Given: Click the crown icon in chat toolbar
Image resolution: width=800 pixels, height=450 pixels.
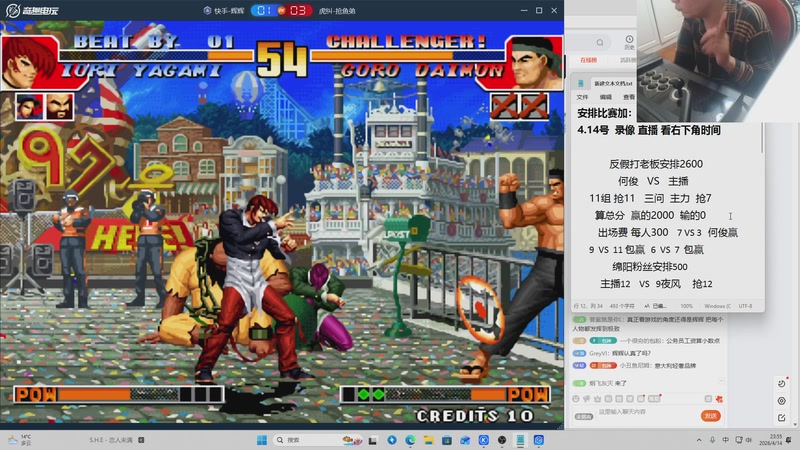Looking at the screenshot, I should (x=597, y=399).
